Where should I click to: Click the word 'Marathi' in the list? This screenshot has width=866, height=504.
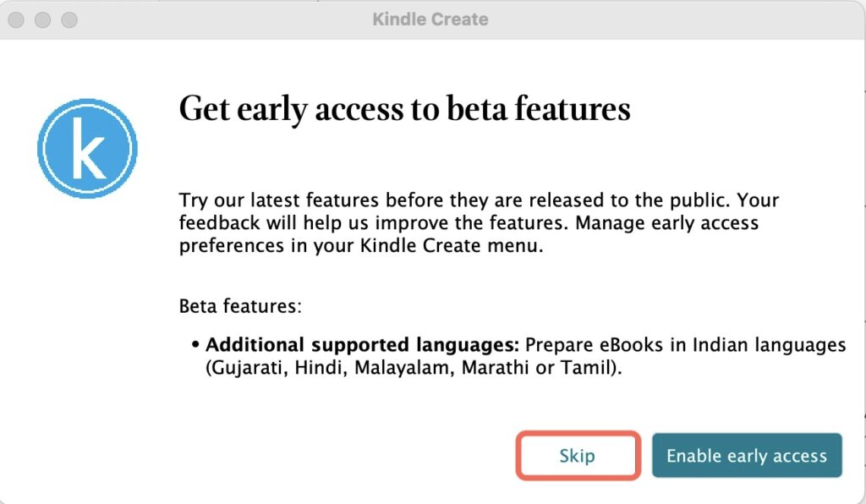coord(496,368)
